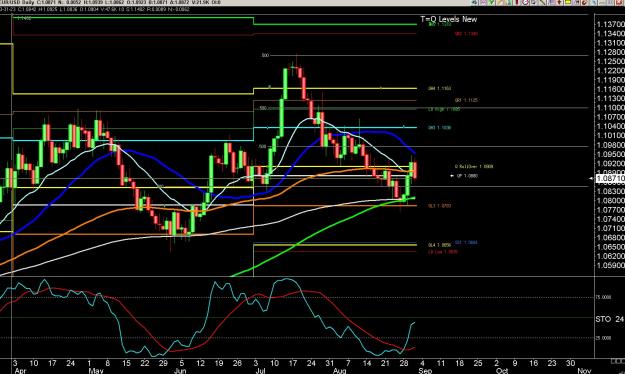625x374 pixels.
Task: Click the 'Jun' month label on time axis
Action: [180, 371]
